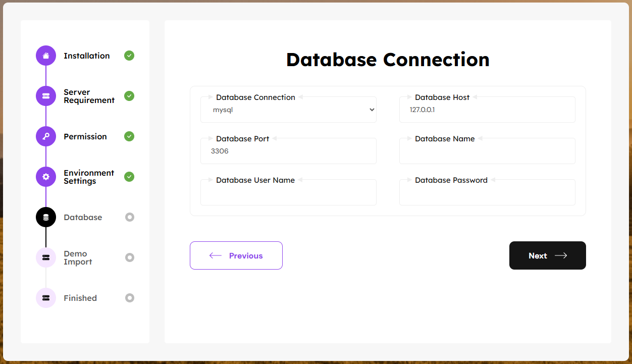Click the green checkmark beside Installation
Image resolution: width=632 pixels, height=364 pixels.
(x=129, y=56)
